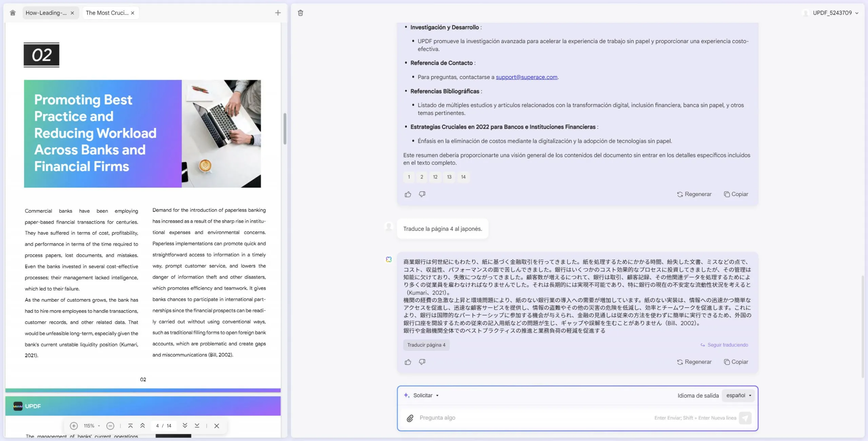Click the 'Referencia de Contacto' heading
The height and width of the screenshot is (441, 868).
pyautogui.click(x=441, y=63)
